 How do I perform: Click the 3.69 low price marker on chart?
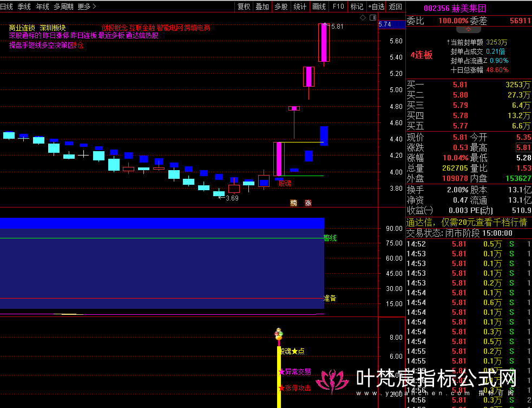pyautogui.click(x=232, y=198)
